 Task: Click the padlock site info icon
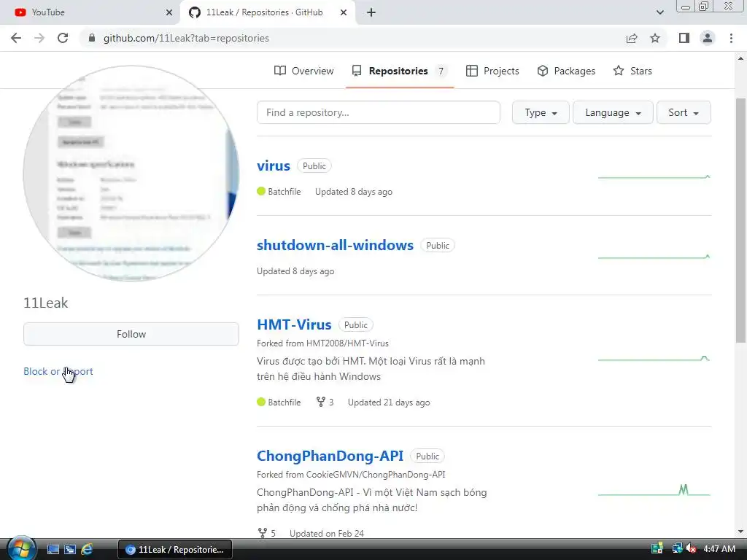(92, 38)
